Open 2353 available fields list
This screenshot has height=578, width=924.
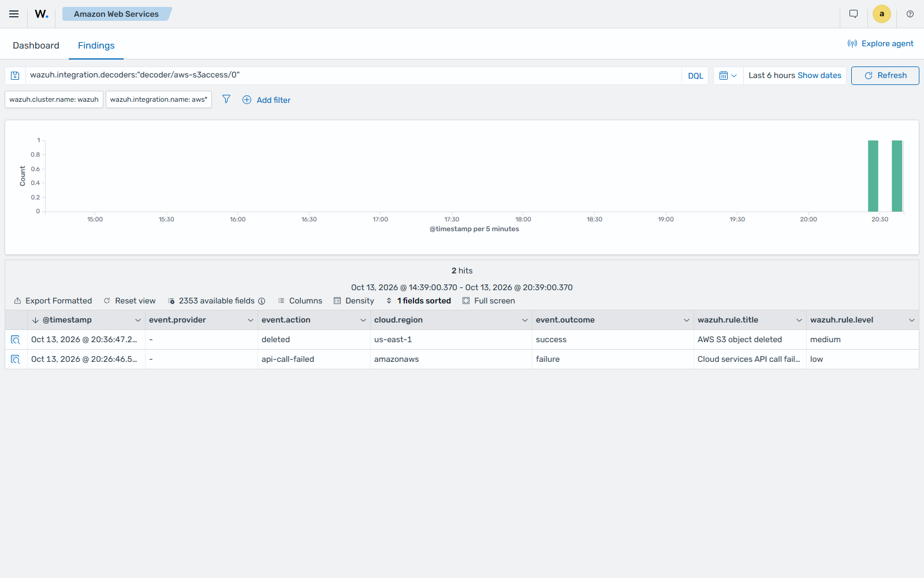tap(211, 301)
